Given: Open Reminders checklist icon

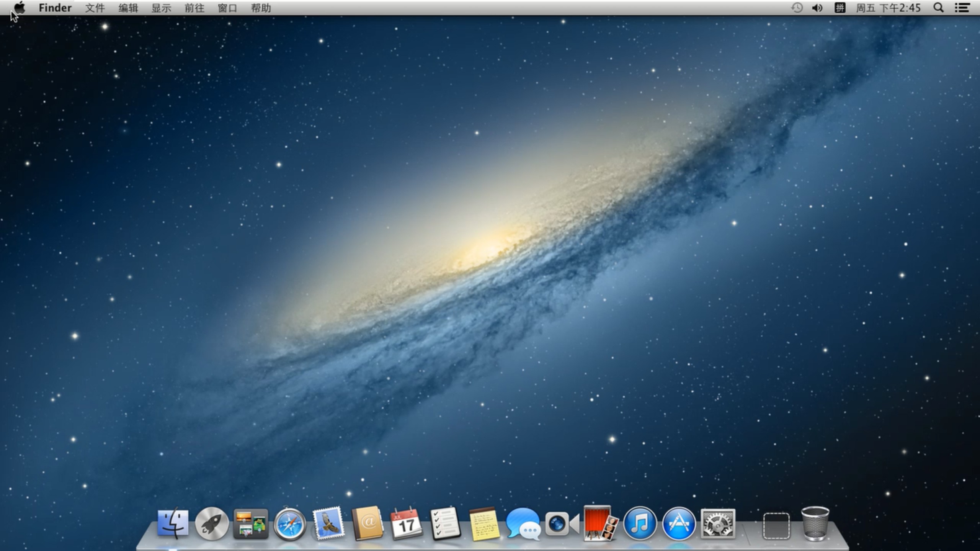Looking at the screenshot, I should pyautogui.click(x=445, y=523).
